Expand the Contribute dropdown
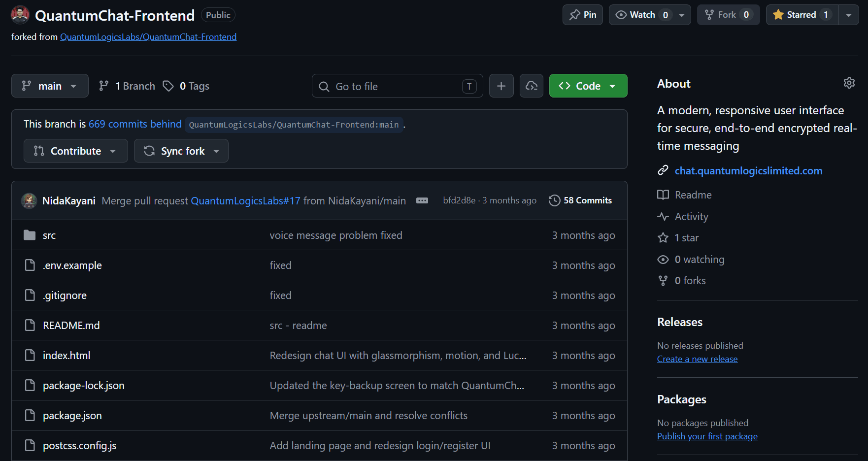The height and width of the screenshot is (461, 868). click(x=75, y=151)
